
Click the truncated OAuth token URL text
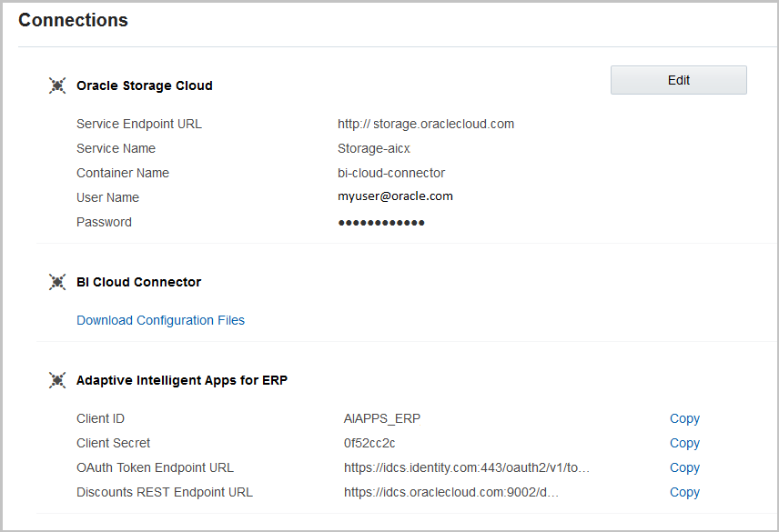coord(467,467)
